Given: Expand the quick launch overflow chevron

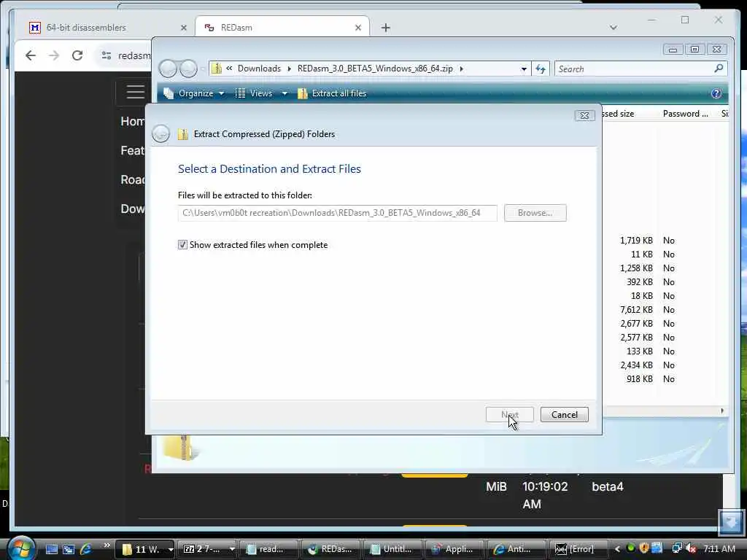Looking at the screenshot, I should click(x=107, y=545).
